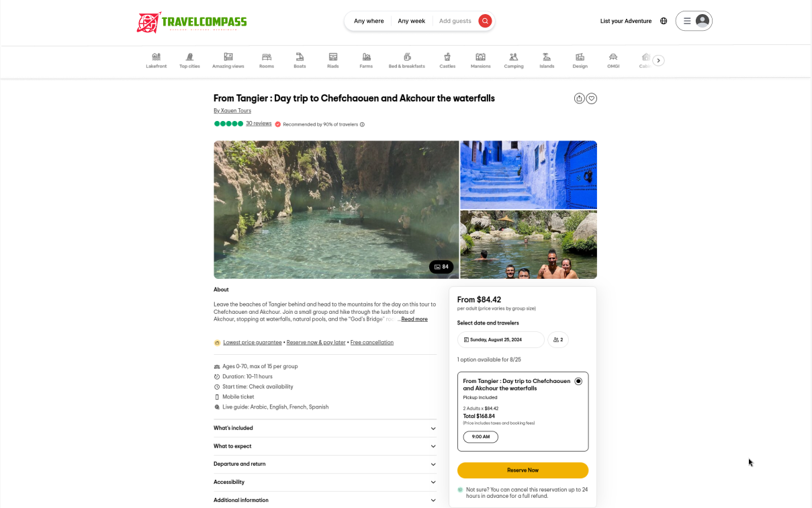Open Lowest price guarantee link

(253, 343)
